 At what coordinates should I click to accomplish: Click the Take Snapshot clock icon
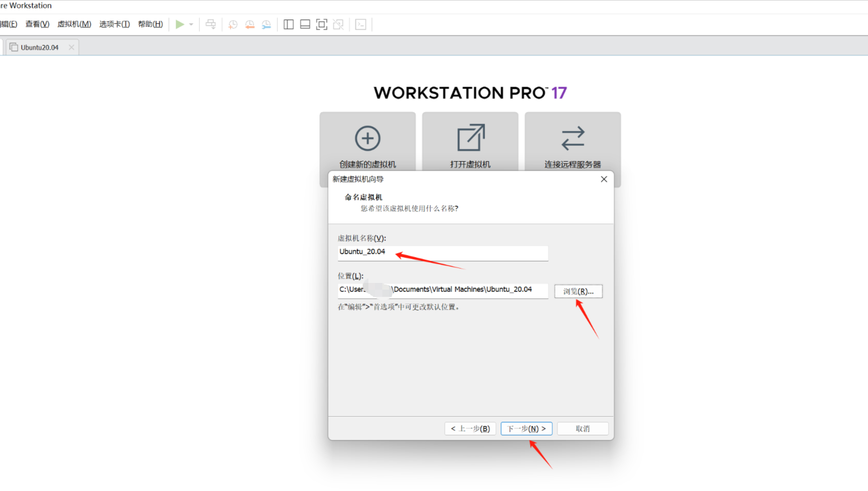pos(233,24)
